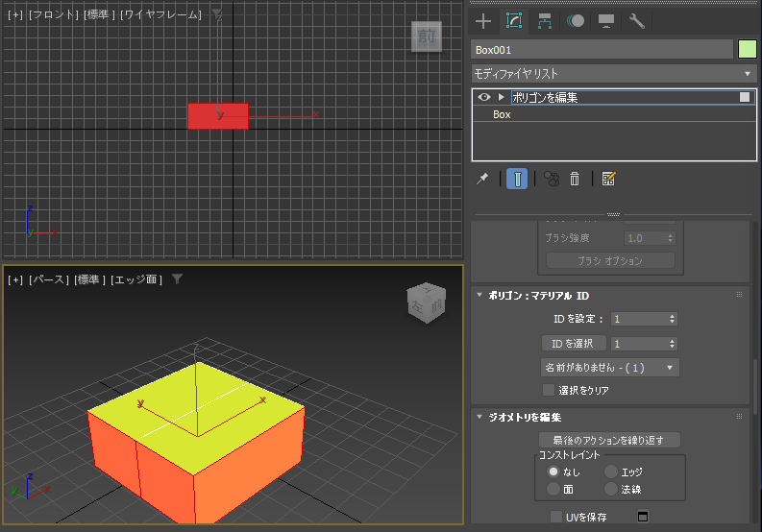
Task: Click the ID を設定 value field
Action: (x=639, y=319)
